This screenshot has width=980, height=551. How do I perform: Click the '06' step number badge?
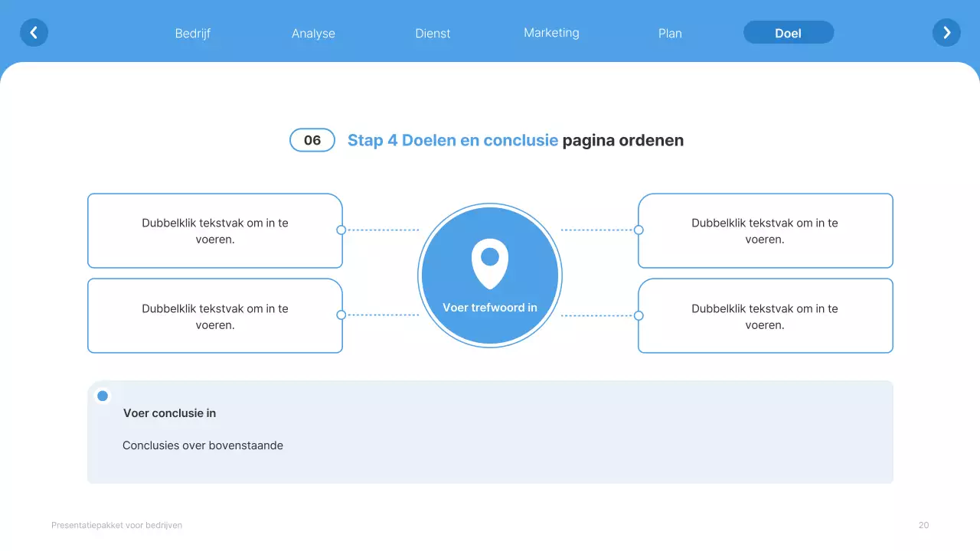coord(312,140)
